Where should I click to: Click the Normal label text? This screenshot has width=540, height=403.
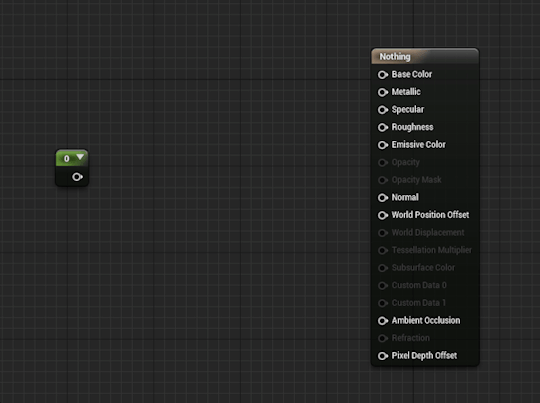click(405, 197)
